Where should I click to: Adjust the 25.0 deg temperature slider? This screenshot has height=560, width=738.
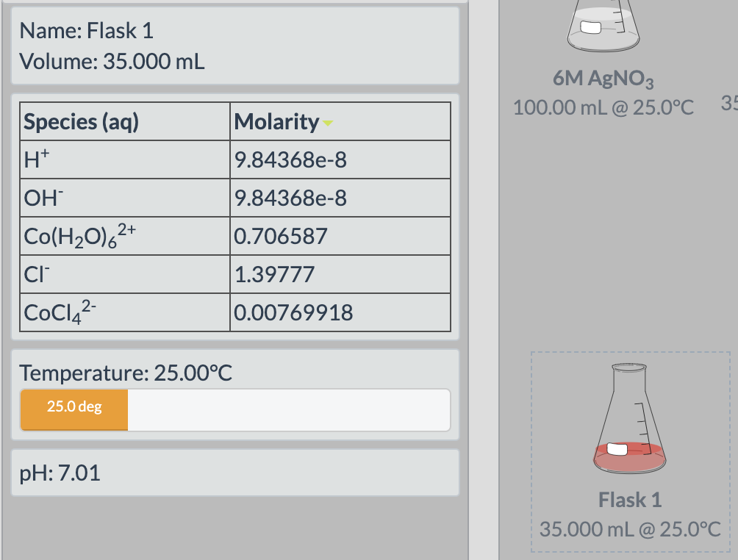[74, 409]
